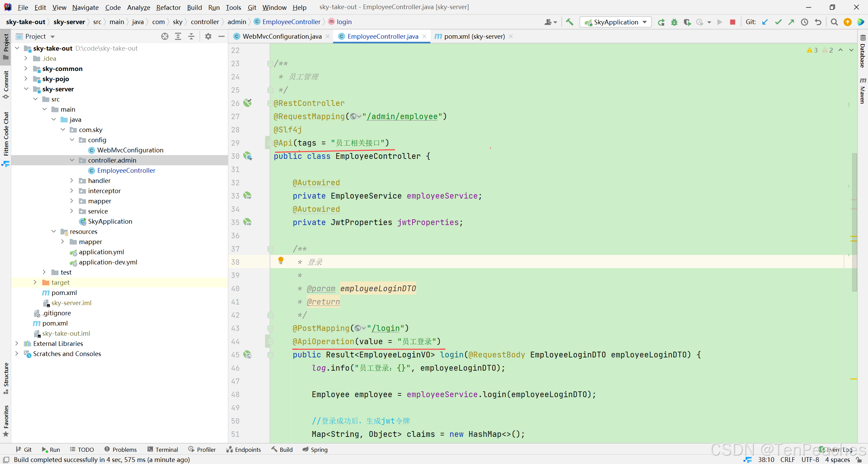Expand the target folder
The image size is (868, 464).
click(35, 282)
